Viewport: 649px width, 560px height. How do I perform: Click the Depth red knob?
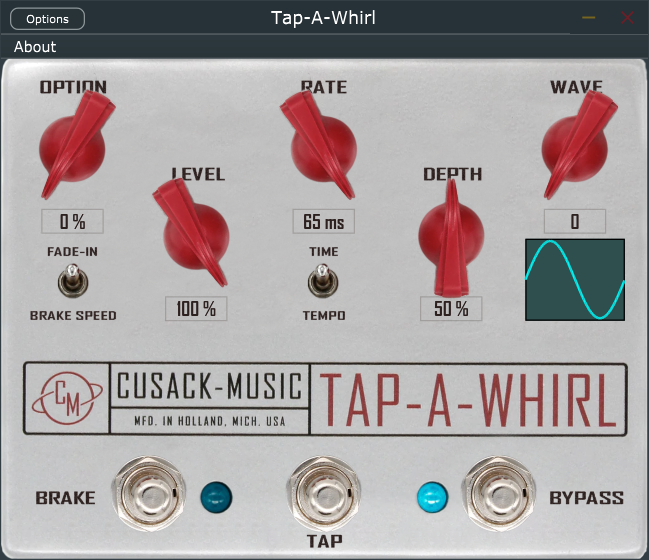point(450,235)
